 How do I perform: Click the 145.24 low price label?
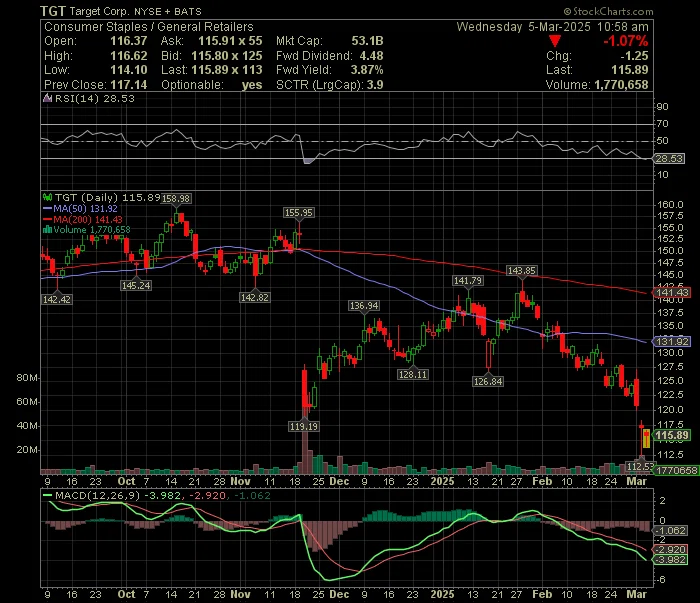pyautogui.click(x=136, y=286)
